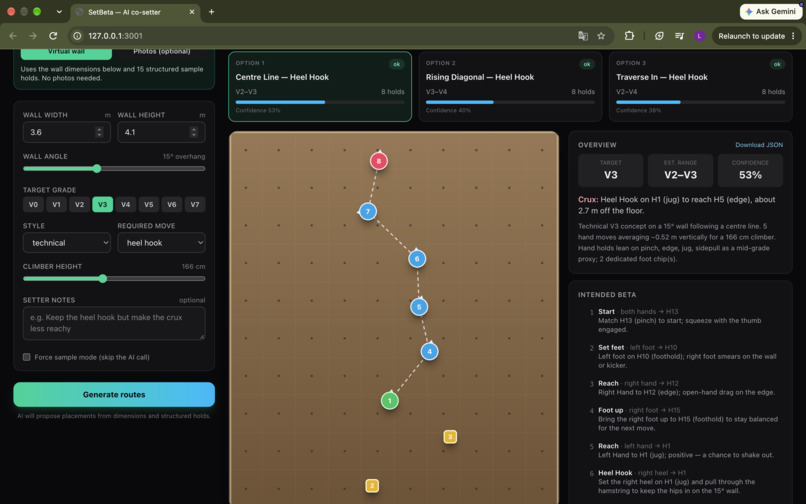Click Option 1 confidence progress bar

[320, 102]
